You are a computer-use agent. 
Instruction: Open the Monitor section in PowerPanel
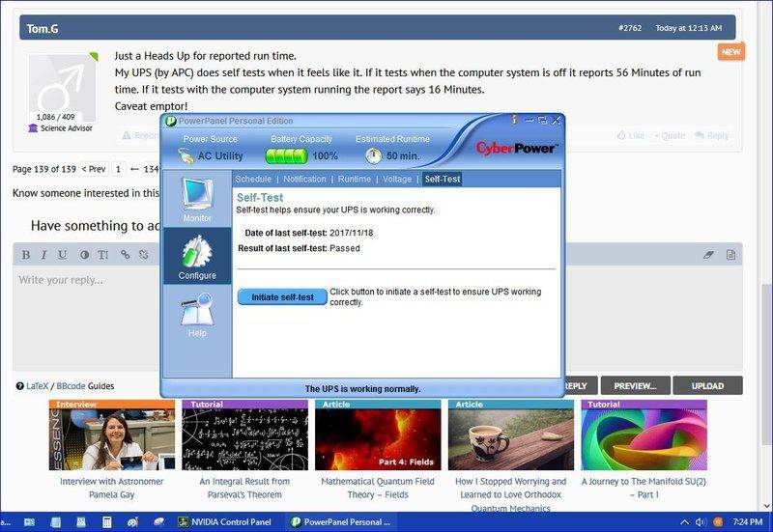[197, 200]
